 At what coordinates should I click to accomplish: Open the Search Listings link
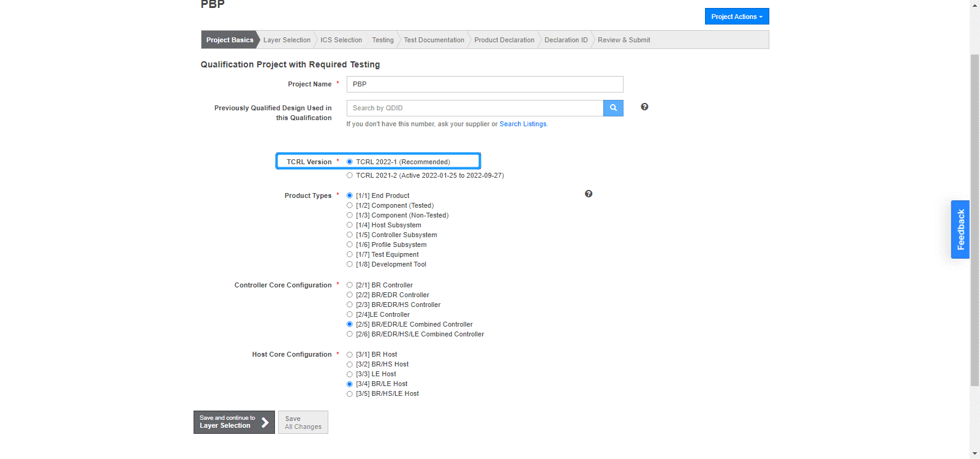point(522,124)
